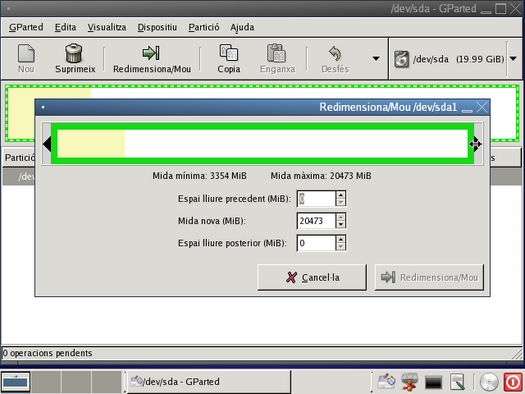Decrease Espai lliure posterior with the down arrow
Image resolution: width=525 pixels, height=394 pixels.
point(341,247)
